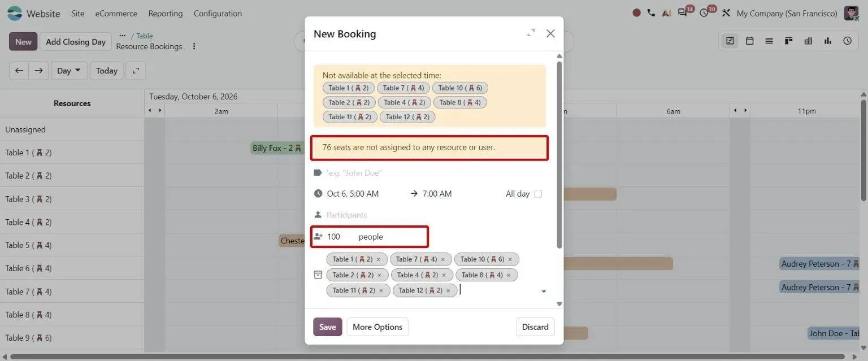Click the dialog's vertical scrollbar thumb

tap(559, 154)
